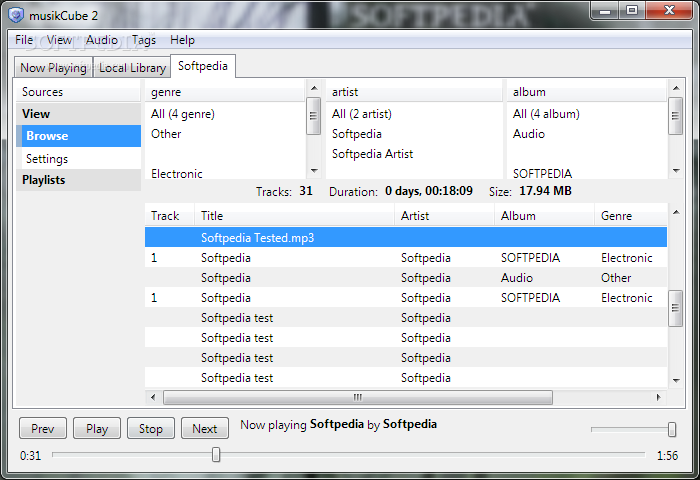
Task: Open the File menu
Action: click(24, 40)
